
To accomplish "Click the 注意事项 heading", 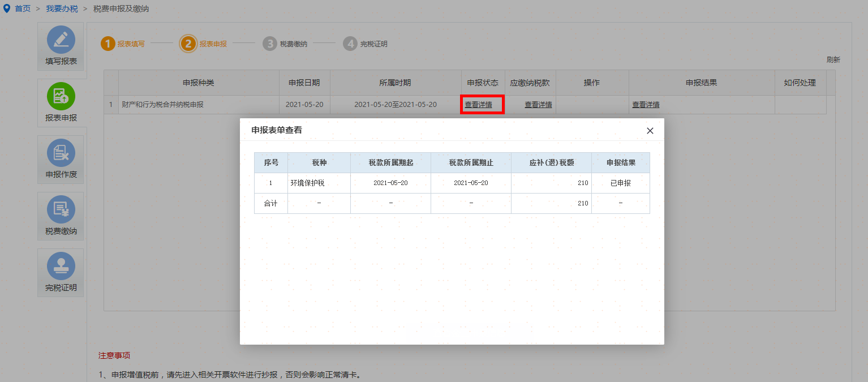I will [x=114, y=355].
